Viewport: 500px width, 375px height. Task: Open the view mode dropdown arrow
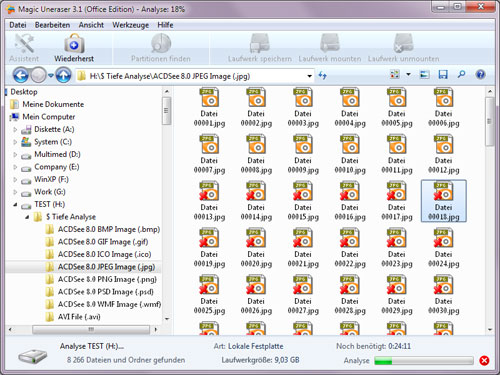[408, 74]
